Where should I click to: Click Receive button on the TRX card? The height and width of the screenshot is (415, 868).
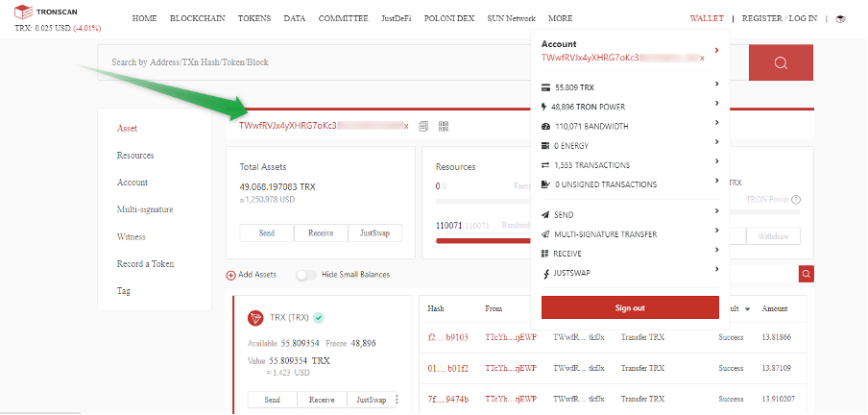pos(322,400)
